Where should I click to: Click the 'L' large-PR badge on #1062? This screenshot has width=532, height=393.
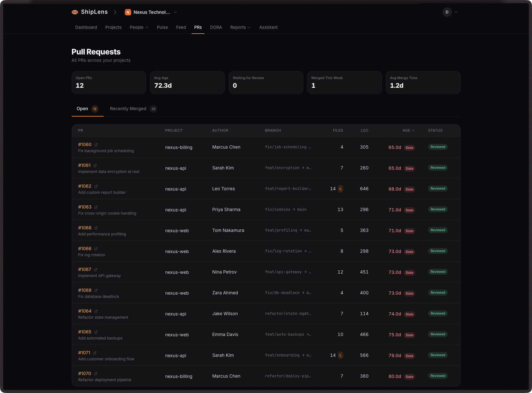point(340,189)
